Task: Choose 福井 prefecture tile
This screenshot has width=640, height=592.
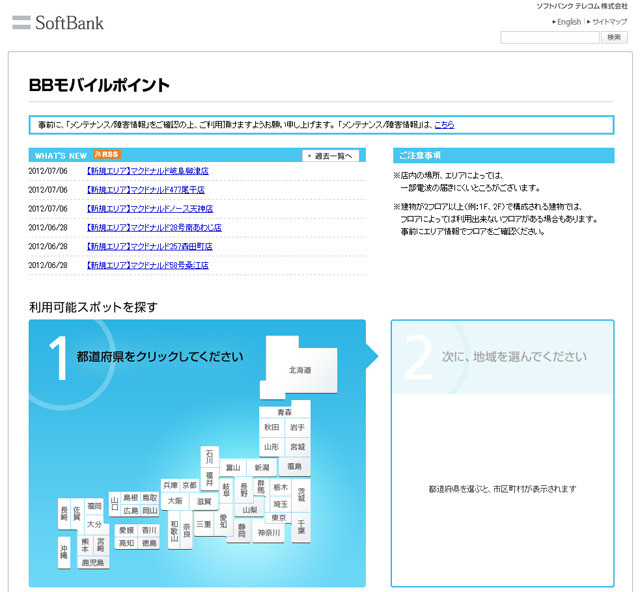Action: (209, 479)
